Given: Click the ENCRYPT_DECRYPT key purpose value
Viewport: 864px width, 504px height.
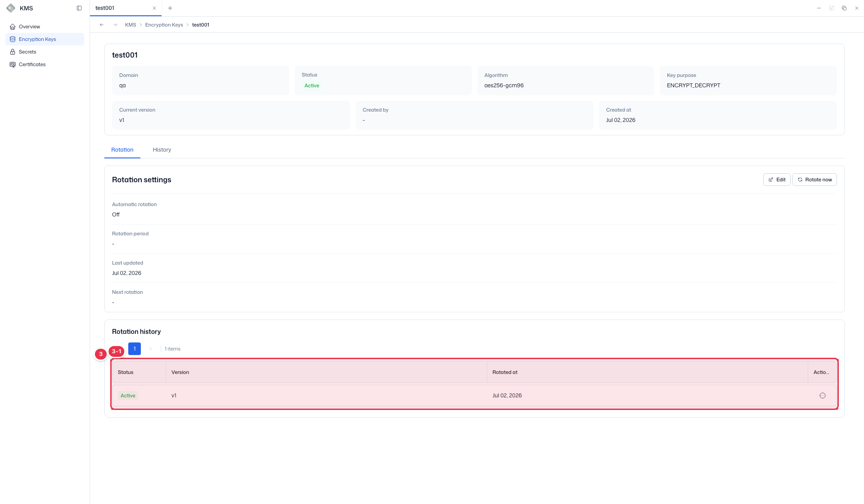Looking at the screenshot, I should tap(693, 85).
